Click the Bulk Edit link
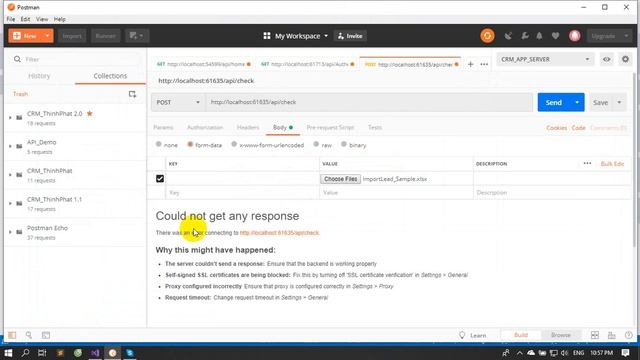Screen dimensions: 640x360 pyautogui.click(x=612, y=164)
